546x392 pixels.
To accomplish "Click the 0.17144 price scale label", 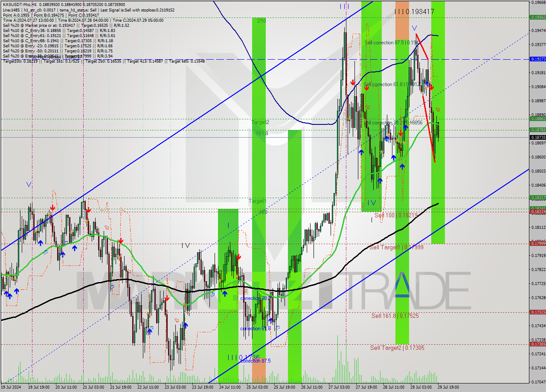I will 538,368.
